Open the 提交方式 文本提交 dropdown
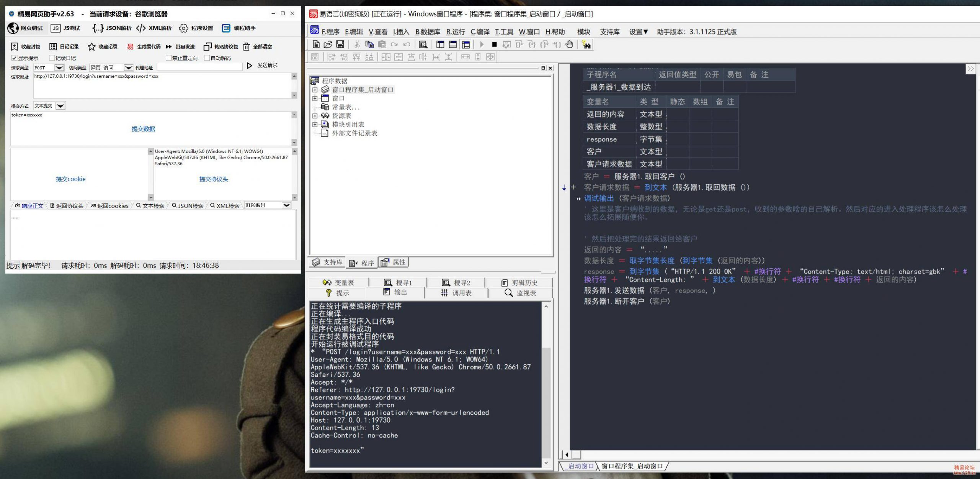This screenshot has height=479, width=980. tap(60, 106)
